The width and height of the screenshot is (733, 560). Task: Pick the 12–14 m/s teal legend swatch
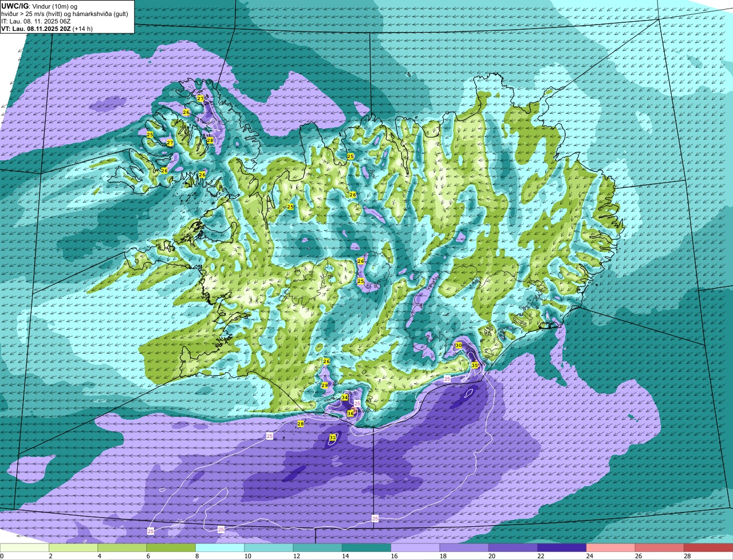pos(318,548)
